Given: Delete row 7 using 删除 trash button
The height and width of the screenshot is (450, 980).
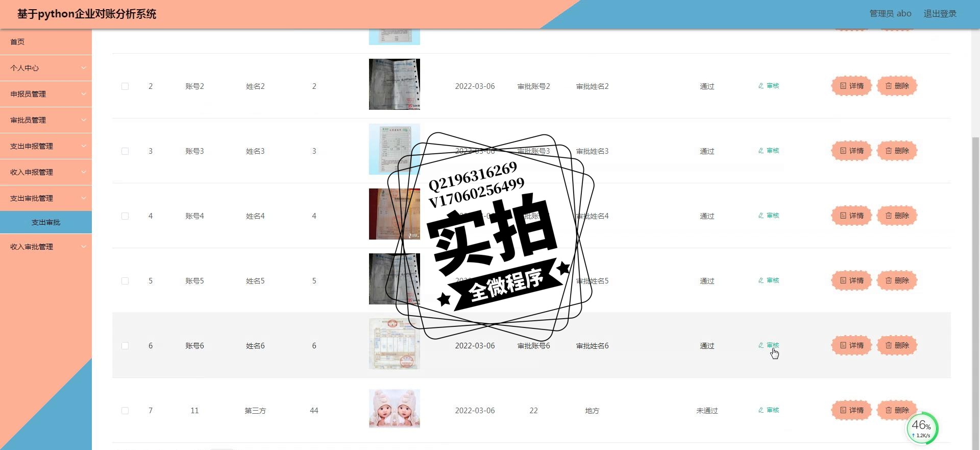Looking at the screenshot, I should coord(897,410).
